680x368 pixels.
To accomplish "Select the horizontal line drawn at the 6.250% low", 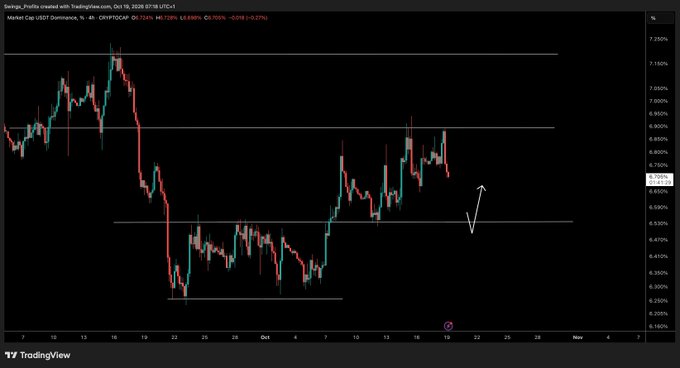I will (255, 299).
